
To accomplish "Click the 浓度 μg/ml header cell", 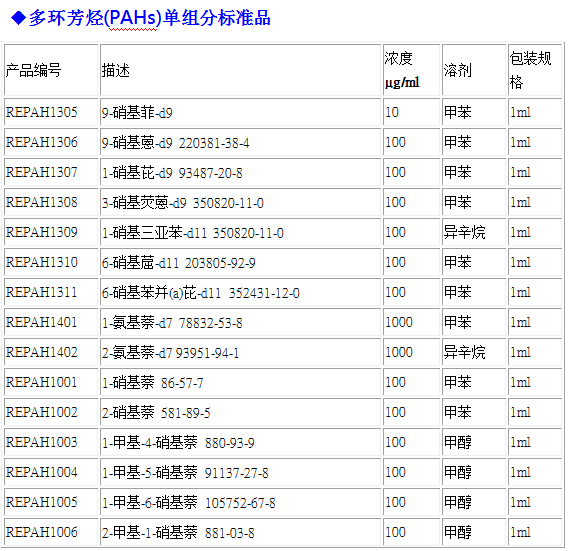I will 412,70.
